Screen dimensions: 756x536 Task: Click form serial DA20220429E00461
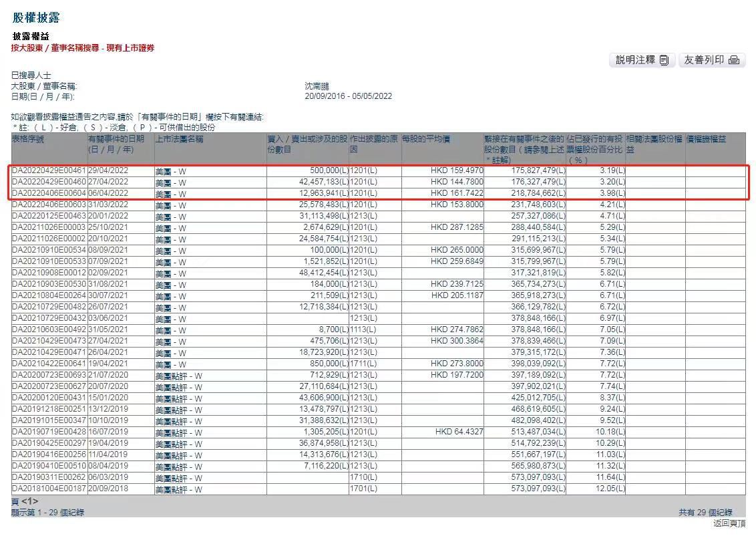pyautogui.click(x=49, y=171)
